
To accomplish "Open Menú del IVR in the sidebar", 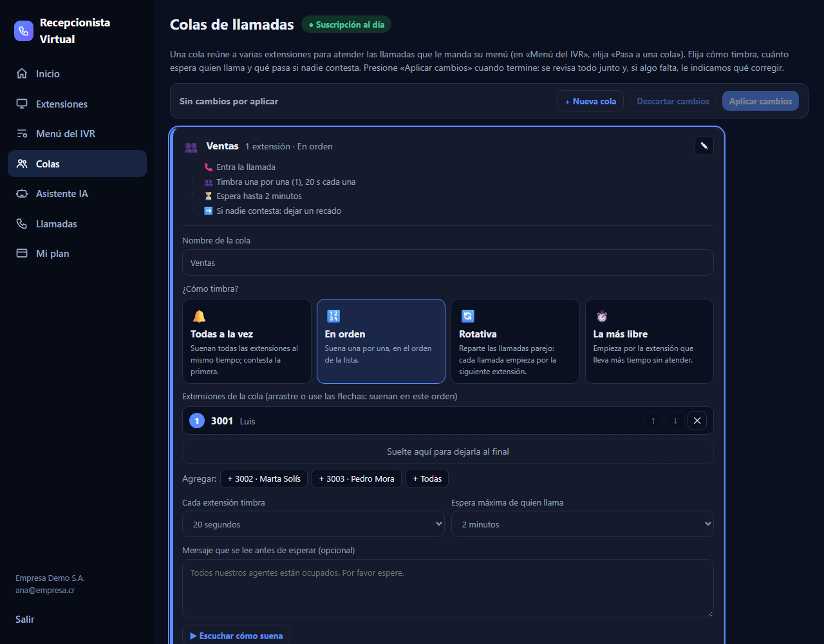I will pyautogui.click(x=77, y=133).
